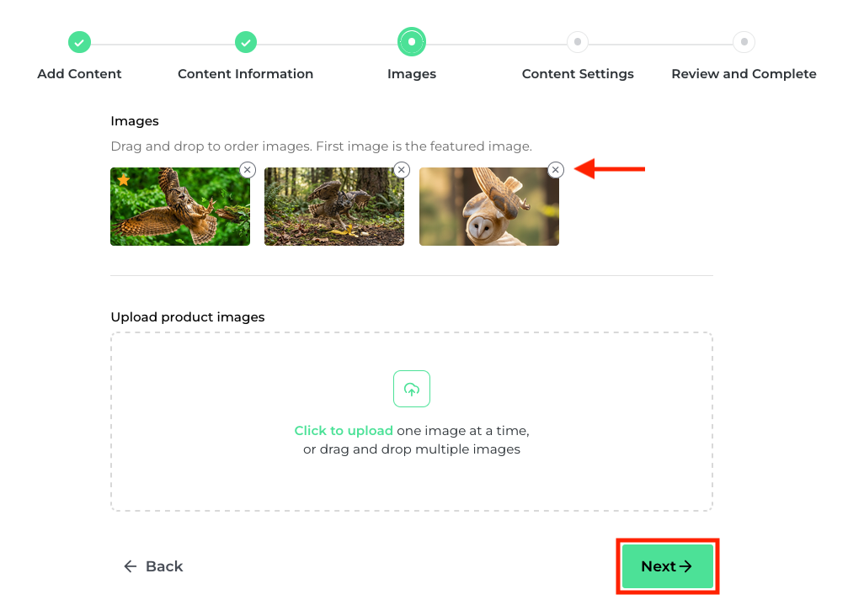Screen dimensions: 848x616
Task: Open the Click to upload link
Action: click(x=344, y=431)
